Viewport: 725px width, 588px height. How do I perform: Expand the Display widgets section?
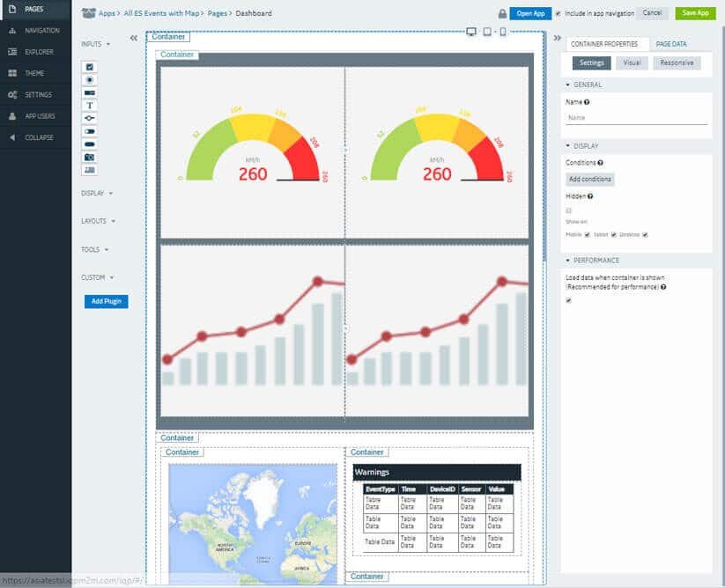coord(96,193)
